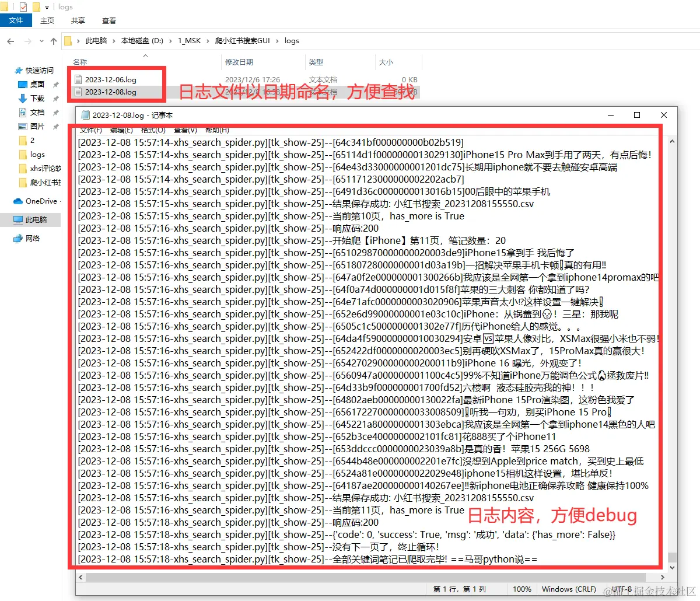Open Notepad 编辑(E) menu
This screenshot has width=700, height=601.
[121, 130]
